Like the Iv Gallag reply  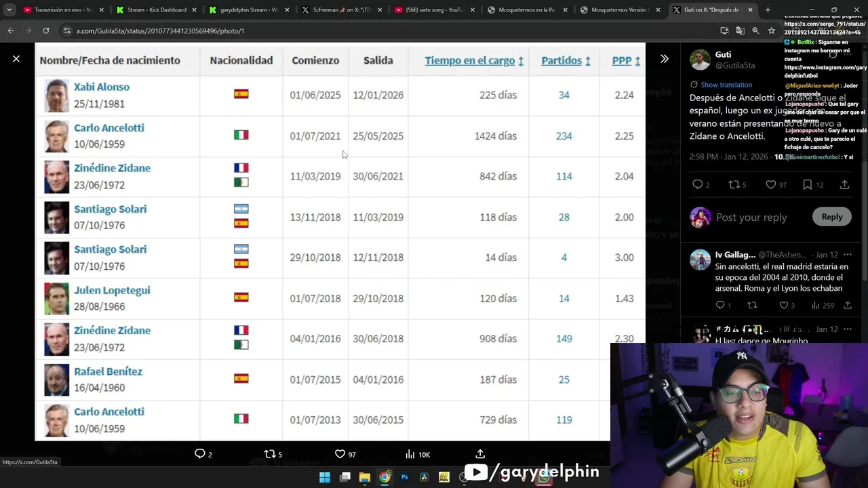[x=783, y=306]
